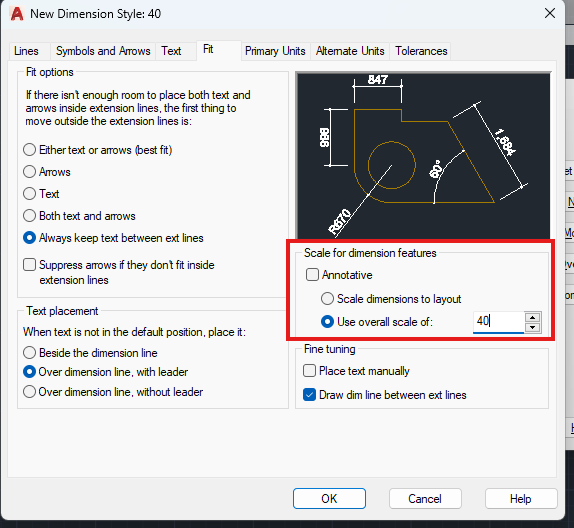
Task: Open Help for dimension style
Action: click(x=521, y=498)
